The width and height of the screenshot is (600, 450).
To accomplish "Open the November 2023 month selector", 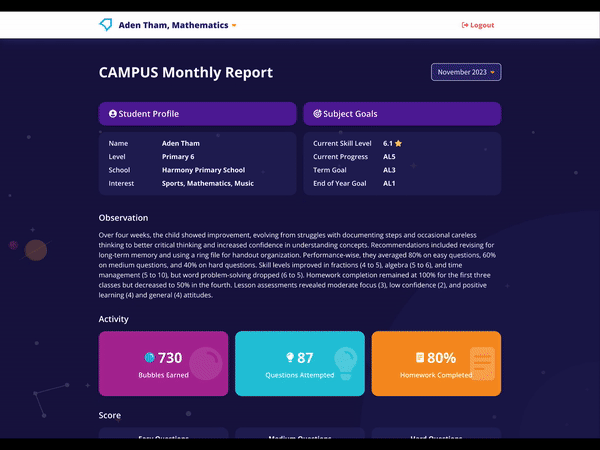I will point(466,72).
